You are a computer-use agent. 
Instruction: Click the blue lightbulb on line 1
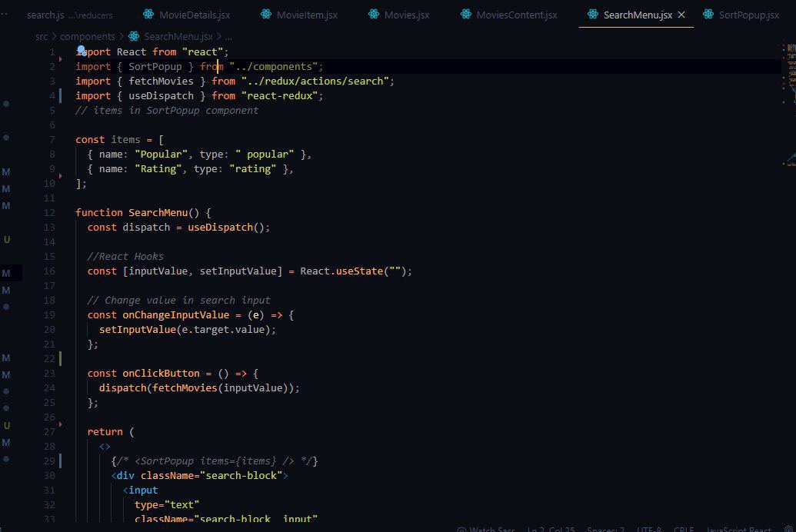82,50
